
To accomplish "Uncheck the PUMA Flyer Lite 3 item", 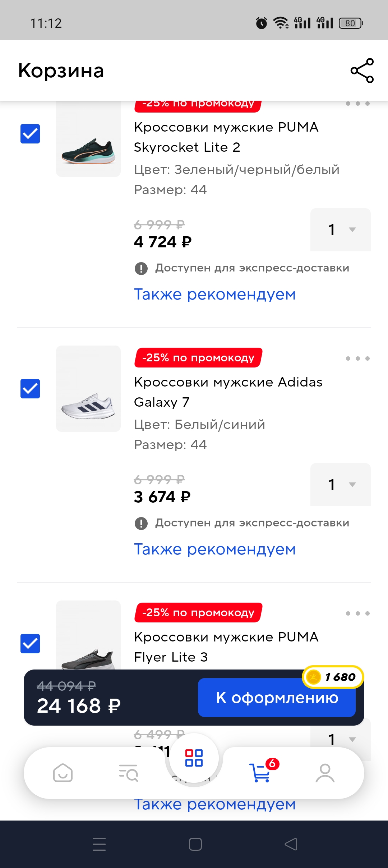I will (x=30, y=644).
